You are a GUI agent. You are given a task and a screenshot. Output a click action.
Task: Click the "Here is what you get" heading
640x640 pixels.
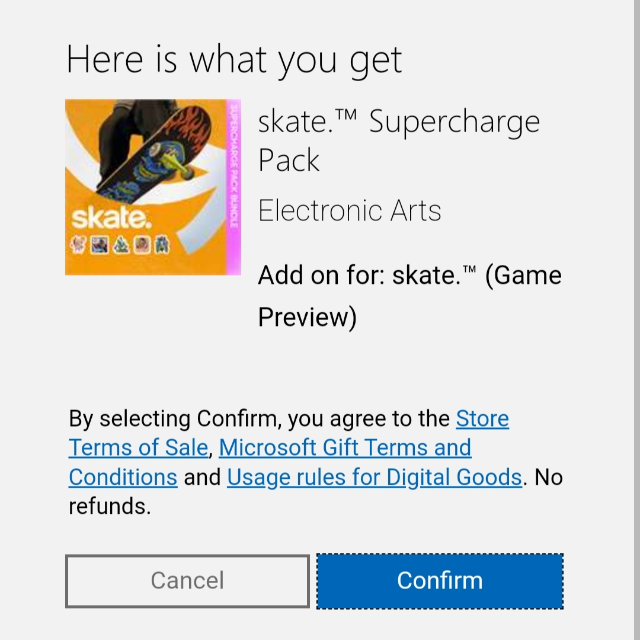click(x=234, y=60)
